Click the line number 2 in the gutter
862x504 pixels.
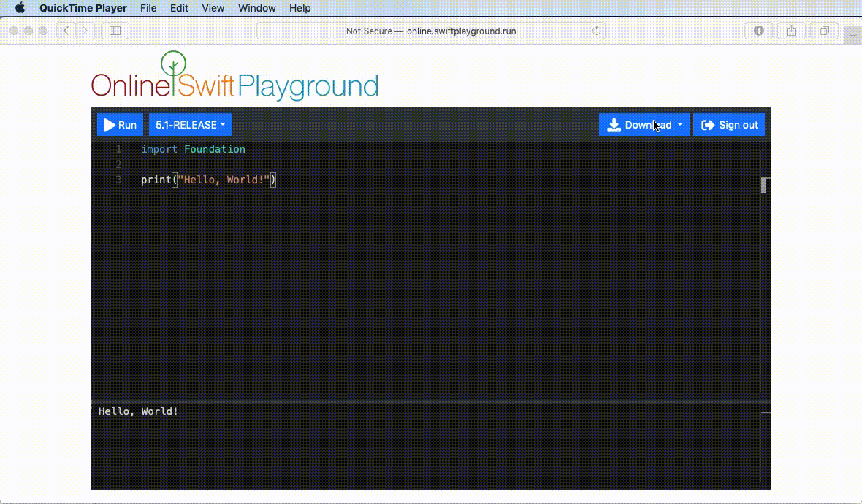pyautogui.click(x=119, y=164)
